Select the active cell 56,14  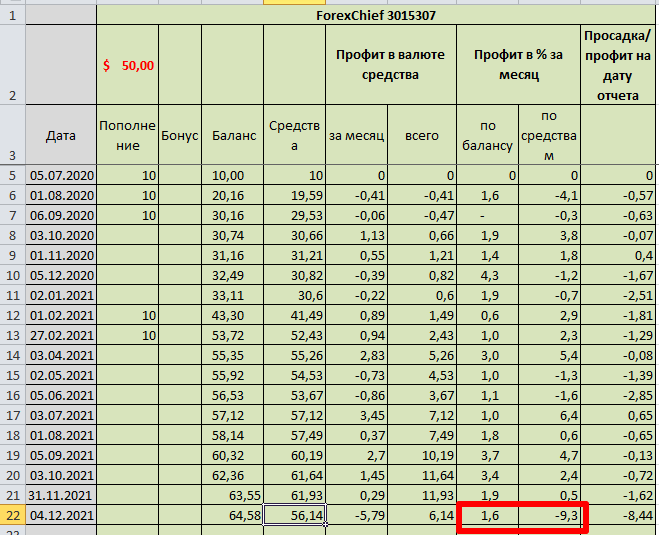pos(295,515)
